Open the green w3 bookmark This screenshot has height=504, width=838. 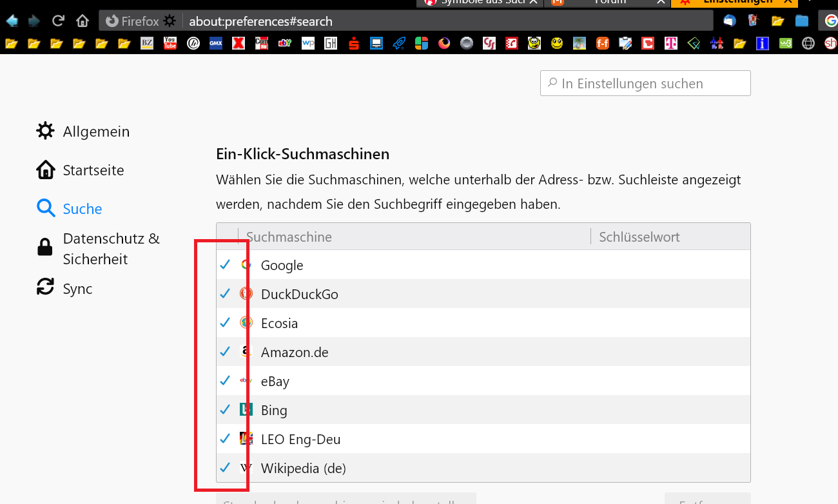tap(785, 44)
